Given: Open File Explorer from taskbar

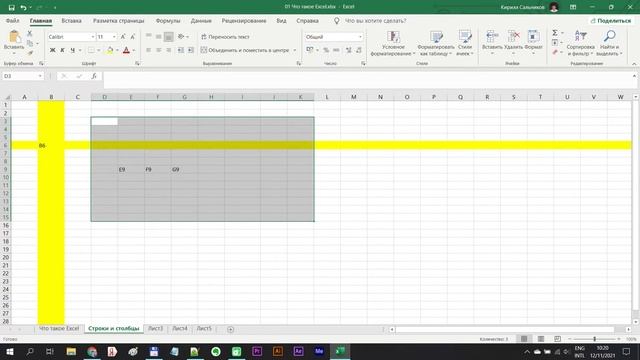Looking at the screenshot, I should (x=71, y=351).
